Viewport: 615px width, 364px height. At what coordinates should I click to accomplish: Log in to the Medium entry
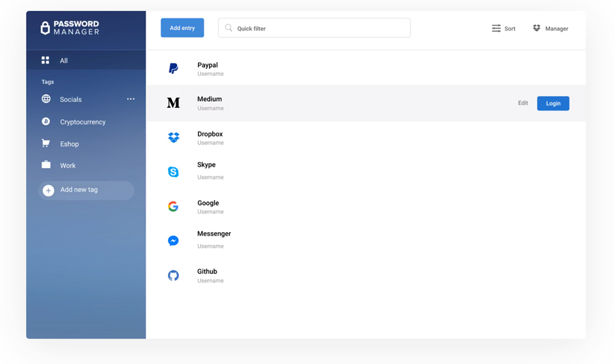[553, 103]
